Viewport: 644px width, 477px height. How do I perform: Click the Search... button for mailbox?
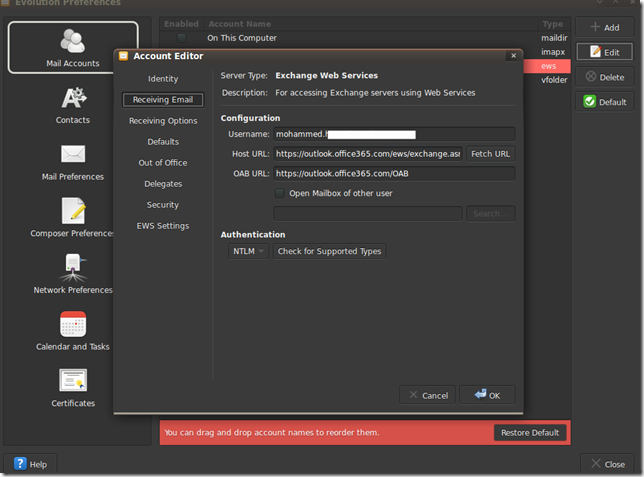pyautogui.click(x=490, y=214)
